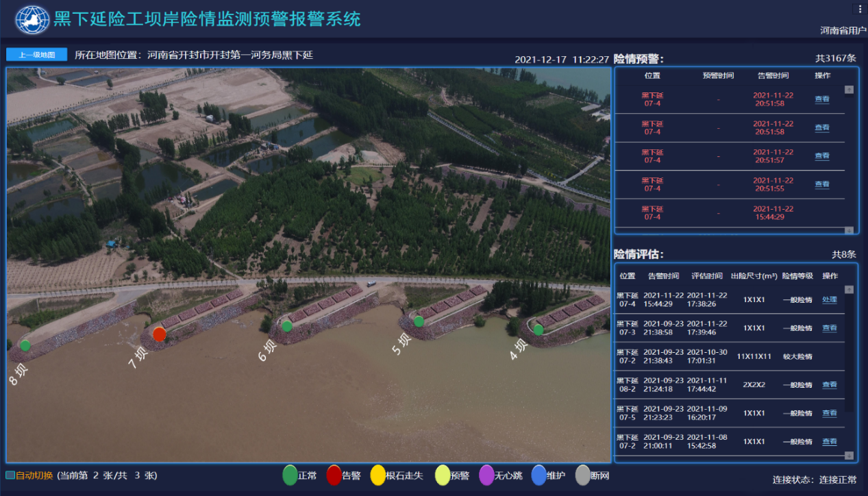The width and height of the screenshot is (868, 496).
Task: Click scroll down arrow in 险情预警 list
Action: pyautogui.click(x=850, y=230)
